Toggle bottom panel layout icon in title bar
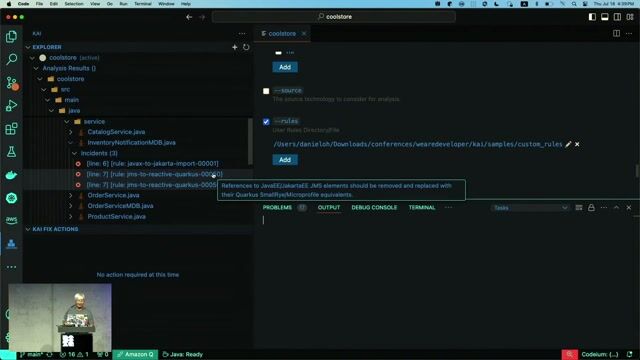Image resolution: width=640 pixels, height=360 pixels. tap(605, 17)
